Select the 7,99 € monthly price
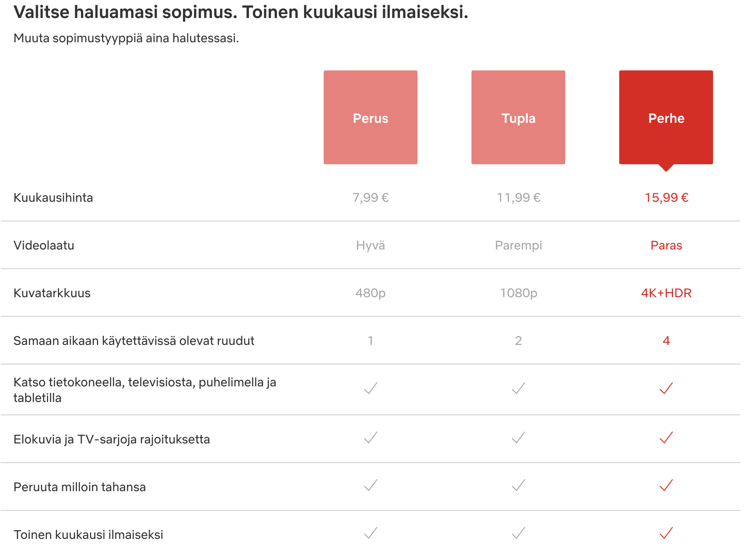Image resolution: width=749 pixels, height=560 pixels. pyautogui.click(x=370, y=197)
